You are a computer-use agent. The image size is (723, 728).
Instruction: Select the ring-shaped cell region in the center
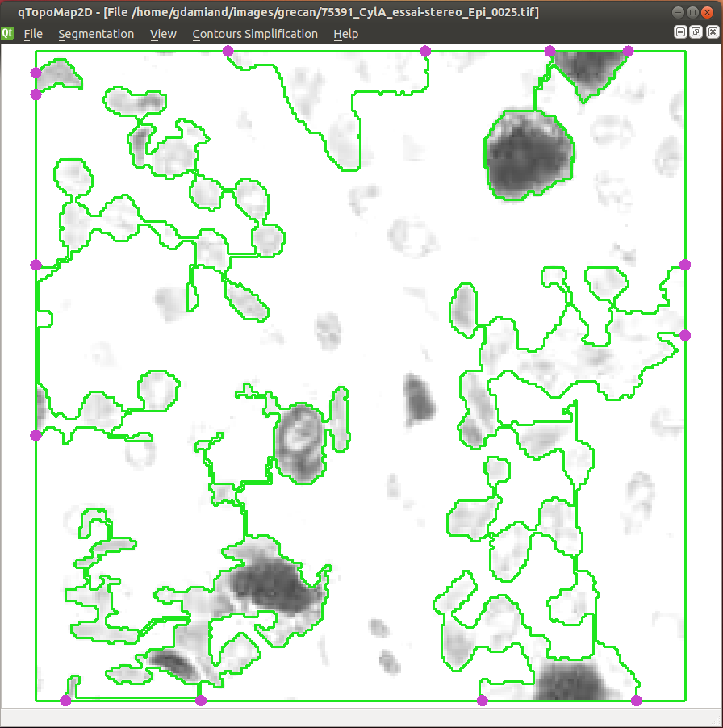[x=299, y=443]
